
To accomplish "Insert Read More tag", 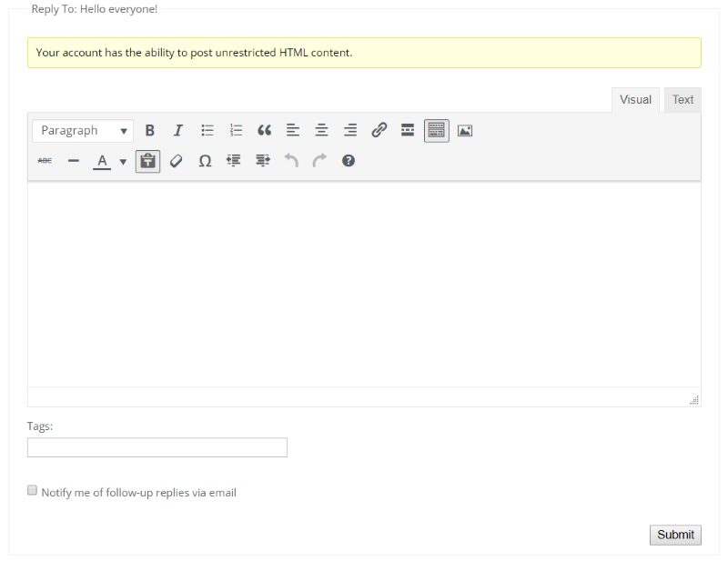I will (408, 130).
